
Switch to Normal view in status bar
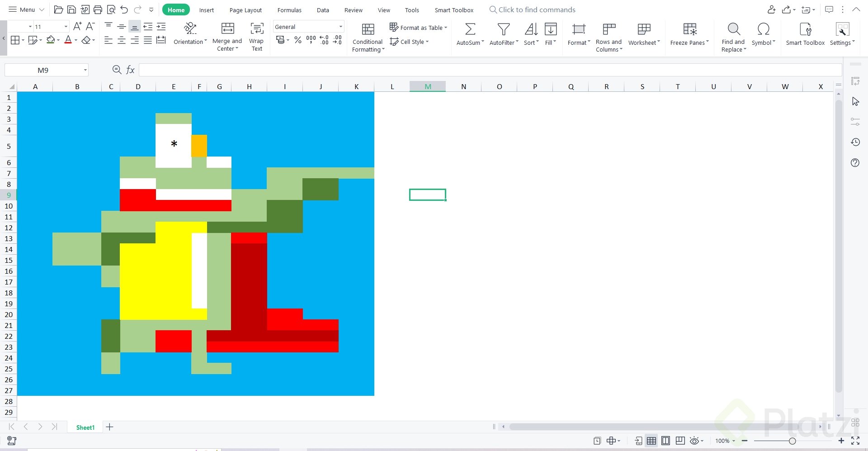pos(651,441)
